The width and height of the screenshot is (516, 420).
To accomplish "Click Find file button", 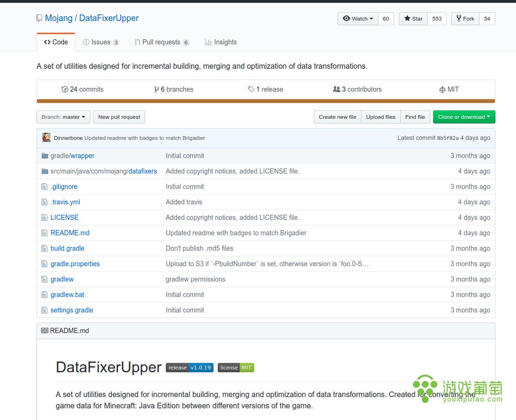I will pos(415,117).
